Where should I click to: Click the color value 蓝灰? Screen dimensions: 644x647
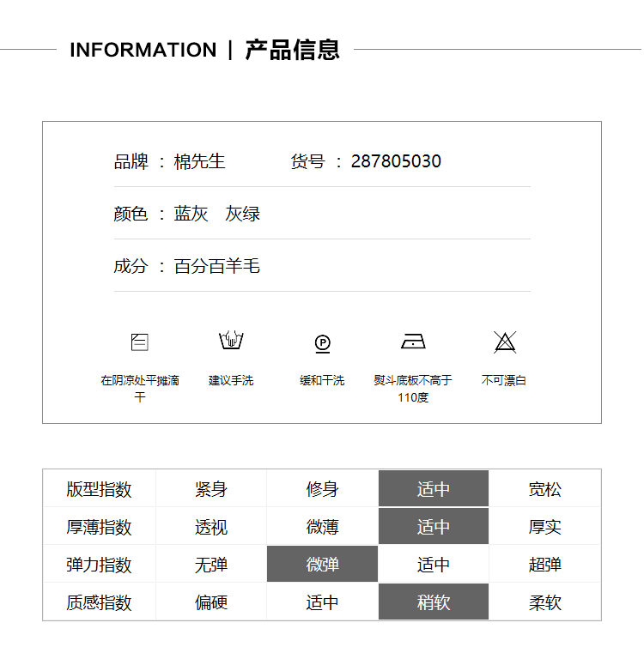pyautogui.click(x=191, y=214)
